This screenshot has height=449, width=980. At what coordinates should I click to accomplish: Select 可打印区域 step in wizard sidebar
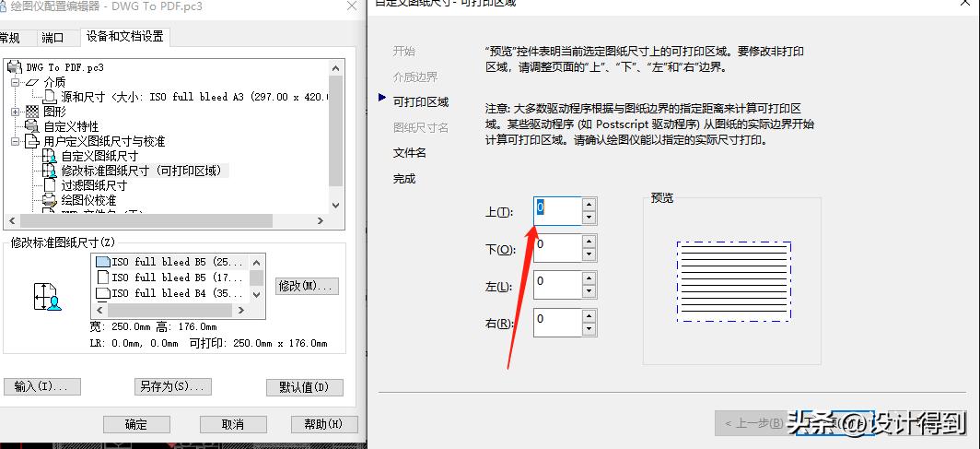(x=421, y=102)
